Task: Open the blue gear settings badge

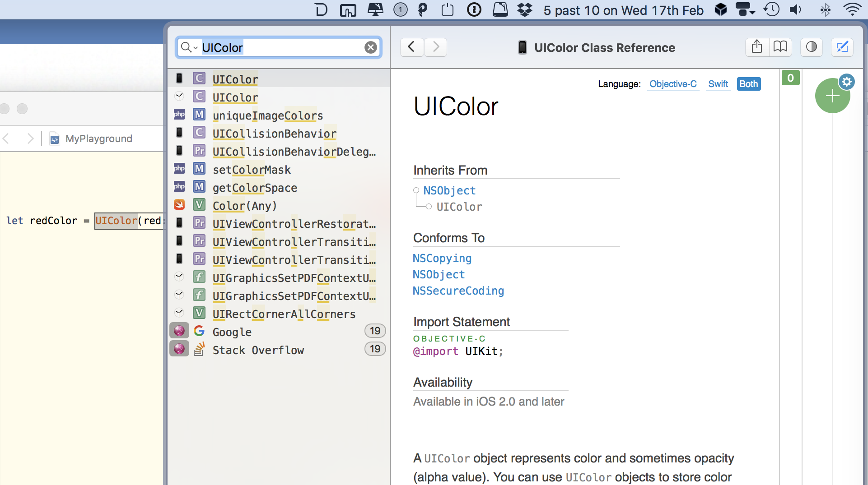Action: click(847, 82)
